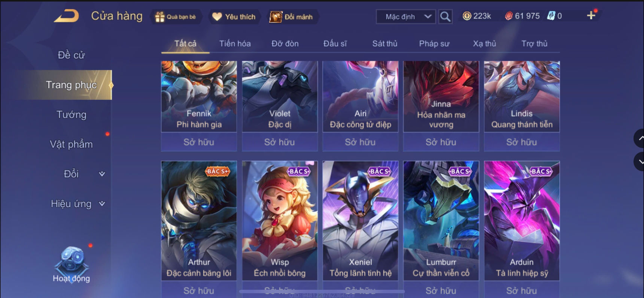The width and height of the screenshot is (644, 298).
Task: Click the down arrow side button
Action: (640, 162)
